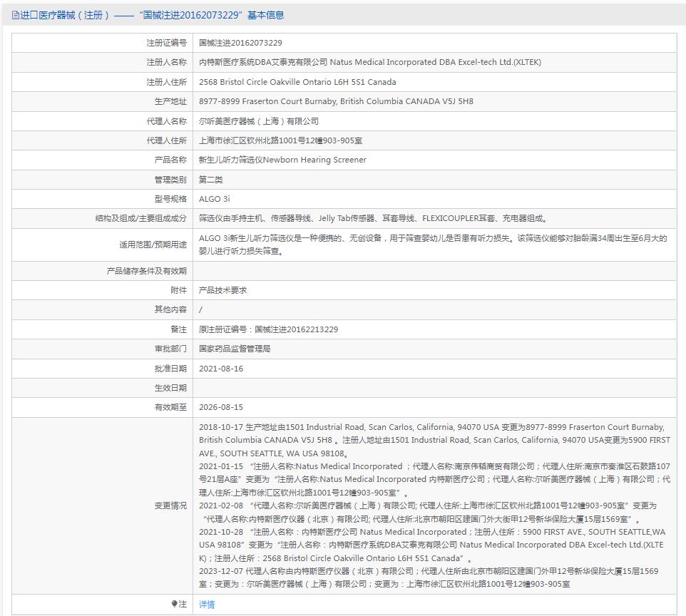Viewport: 686px width, 616px height.
Task: Select the 2023-12-07 change record entry
Action: click(429, 577)
